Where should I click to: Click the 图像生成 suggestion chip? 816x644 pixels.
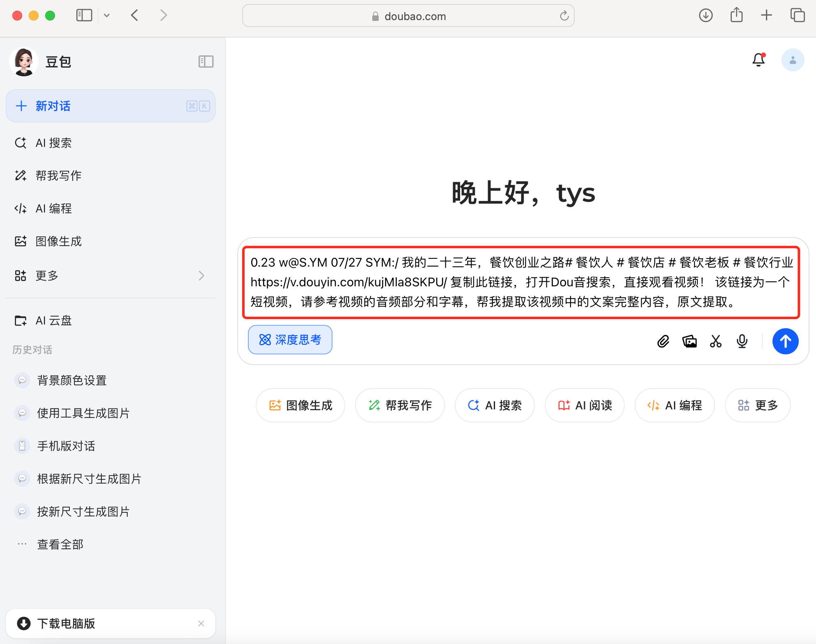[x=300, y=405]
